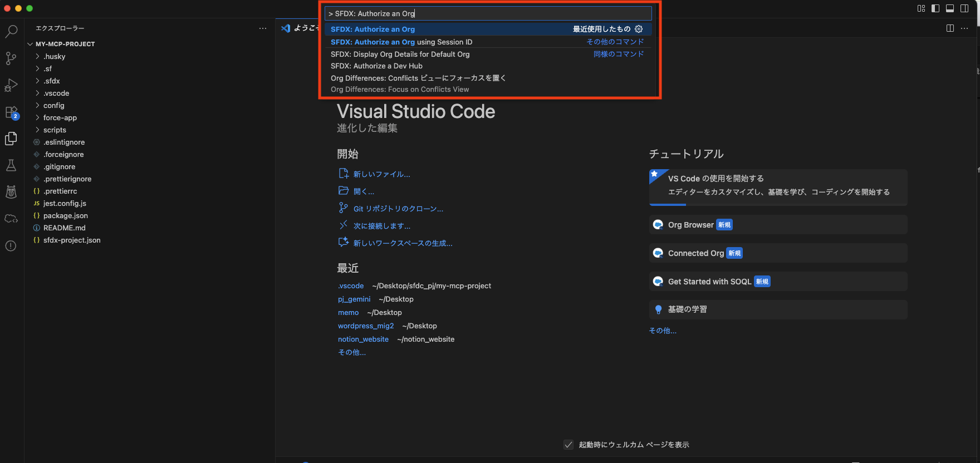Choose Display Org Details for Default Org

point(488,54)
